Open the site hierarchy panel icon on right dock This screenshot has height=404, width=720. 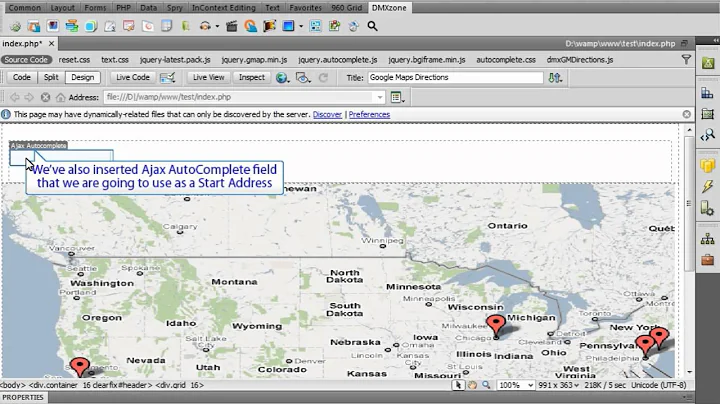click(708, 239)
